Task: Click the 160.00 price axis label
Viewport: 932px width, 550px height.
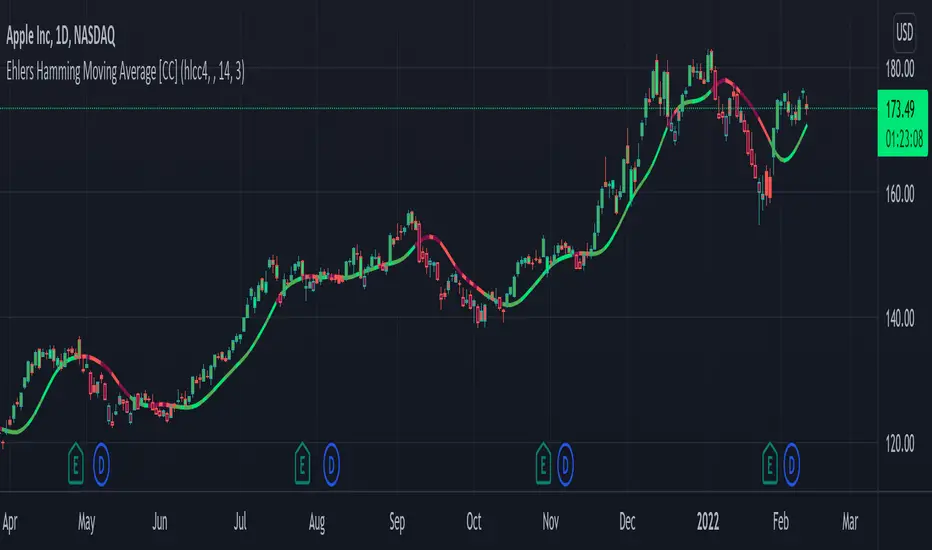Action: (x=900, y=194)
